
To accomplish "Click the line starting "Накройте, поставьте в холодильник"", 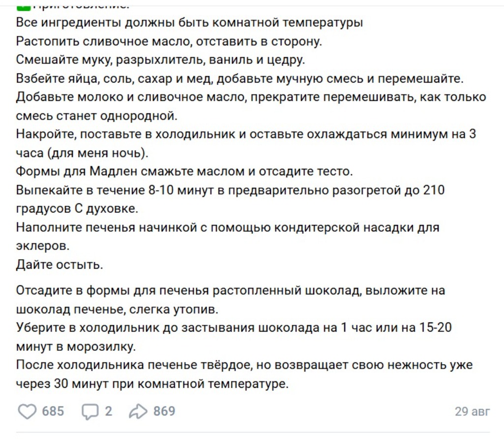I will 246,134.
